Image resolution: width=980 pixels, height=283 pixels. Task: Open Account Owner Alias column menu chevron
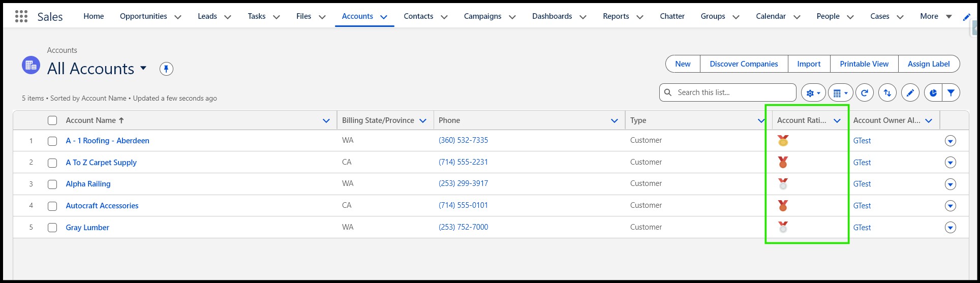pyautogui.click(x=929, y=121)
